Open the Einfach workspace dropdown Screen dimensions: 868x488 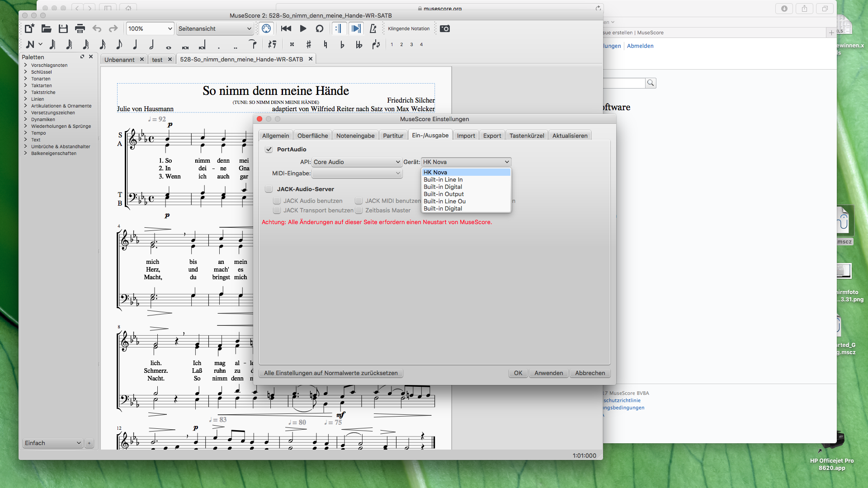pos(53,443)
